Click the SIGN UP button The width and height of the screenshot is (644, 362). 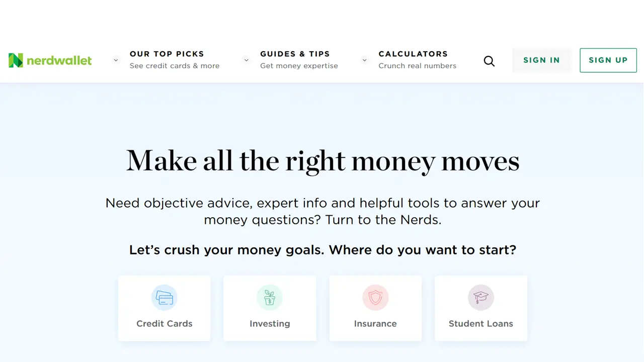pos(608,60)
